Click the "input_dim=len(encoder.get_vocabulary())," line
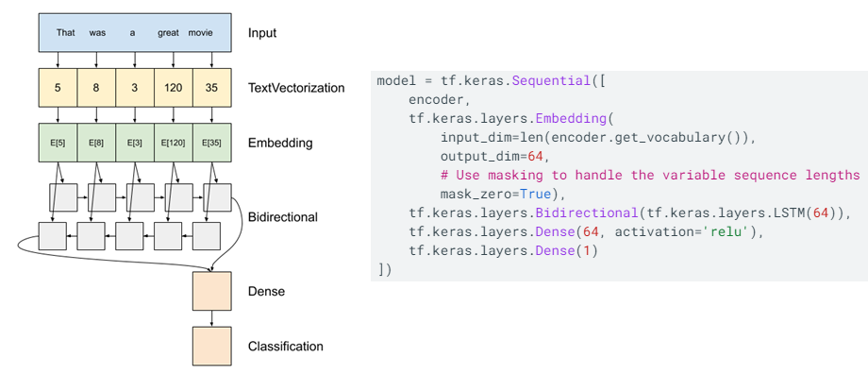Screen dimensions: 868x374 coord(598,137)
